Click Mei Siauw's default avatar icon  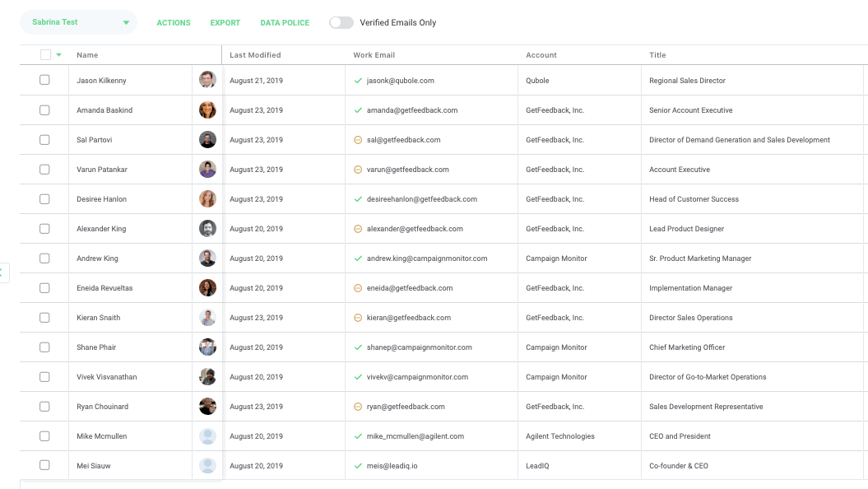click(207, 466)
